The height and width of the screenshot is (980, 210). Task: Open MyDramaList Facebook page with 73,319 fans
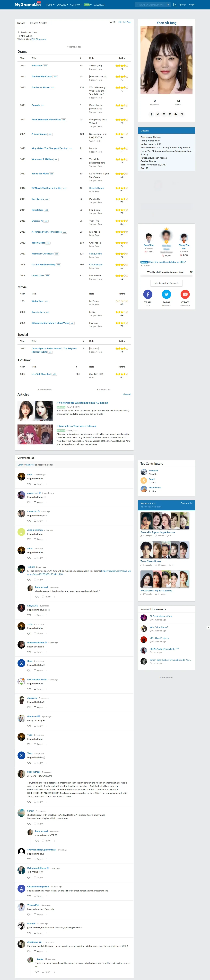(148, 294)
